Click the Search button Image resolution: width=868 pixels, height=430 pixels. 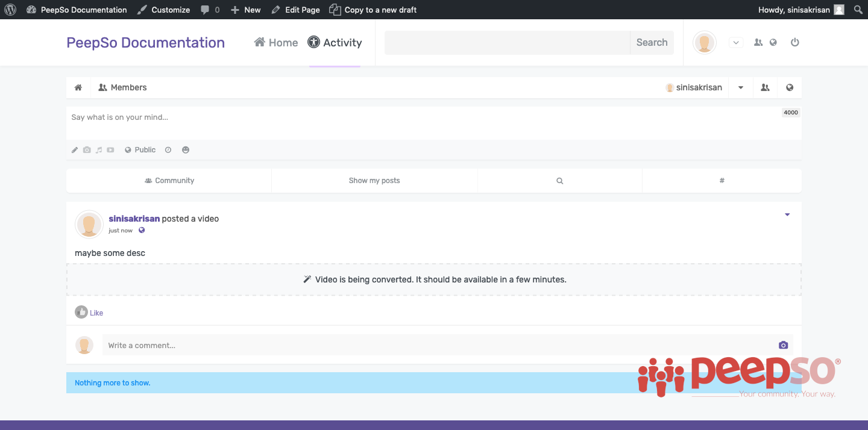[652, 43]
